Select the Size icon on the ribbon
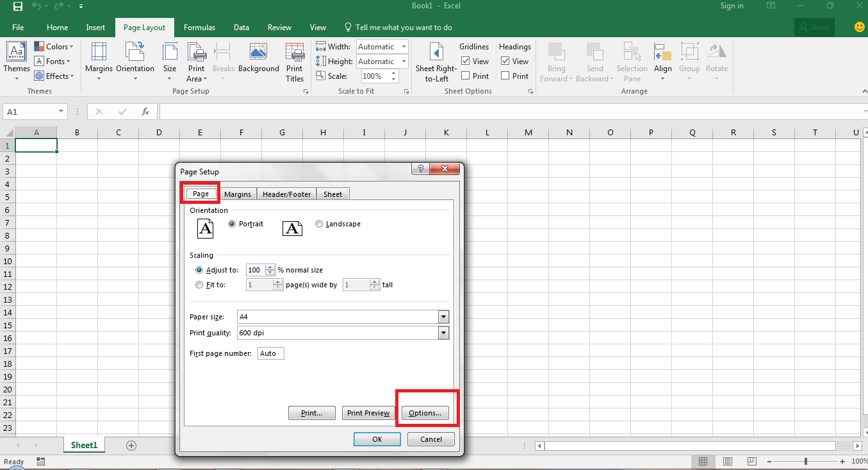Image resolution: width=868 pixels, height=470 pixels. [170, 61]
